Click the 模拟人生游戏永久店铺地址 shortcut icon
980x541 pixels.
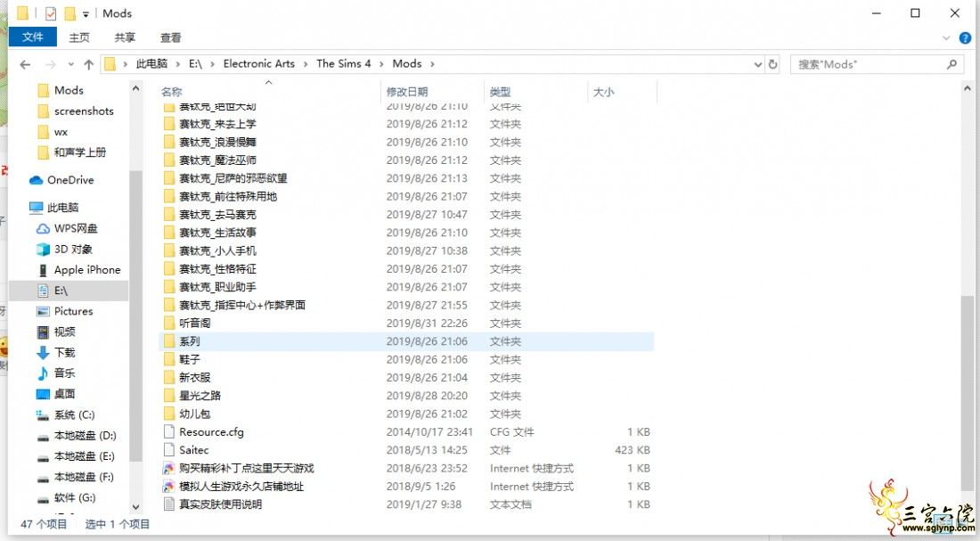click(168, 486)
